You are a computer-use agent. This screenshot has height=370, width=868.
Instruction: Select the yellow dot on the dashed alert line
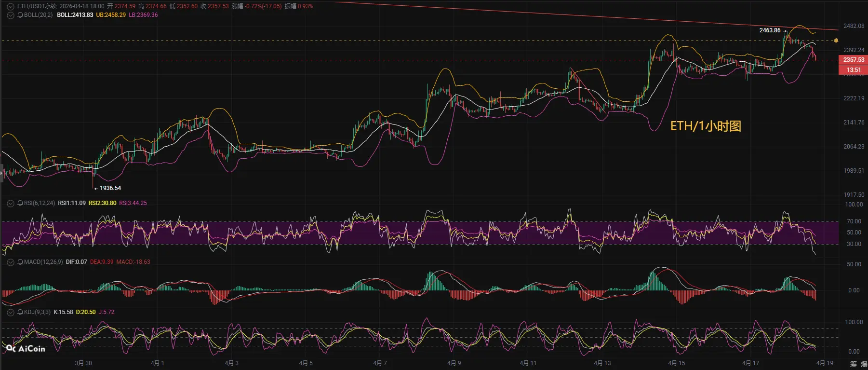[x=836, y=41]
